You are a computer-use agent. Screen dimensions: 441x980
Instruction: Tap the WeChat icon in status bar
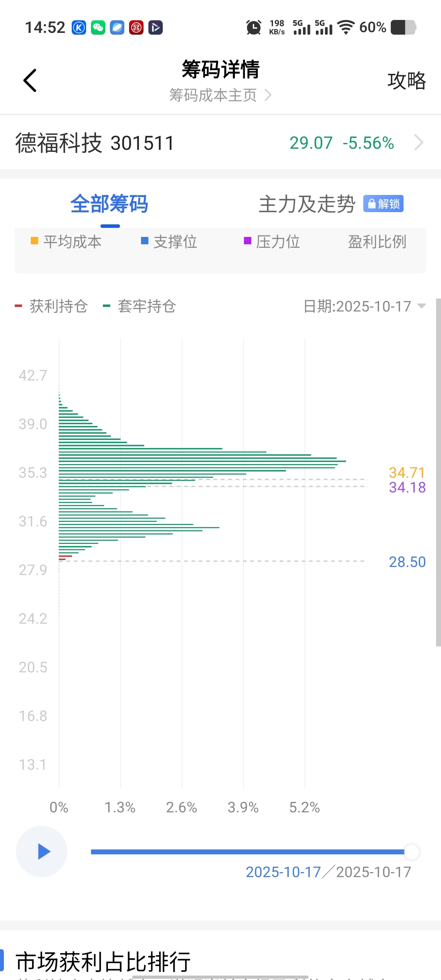98,27
